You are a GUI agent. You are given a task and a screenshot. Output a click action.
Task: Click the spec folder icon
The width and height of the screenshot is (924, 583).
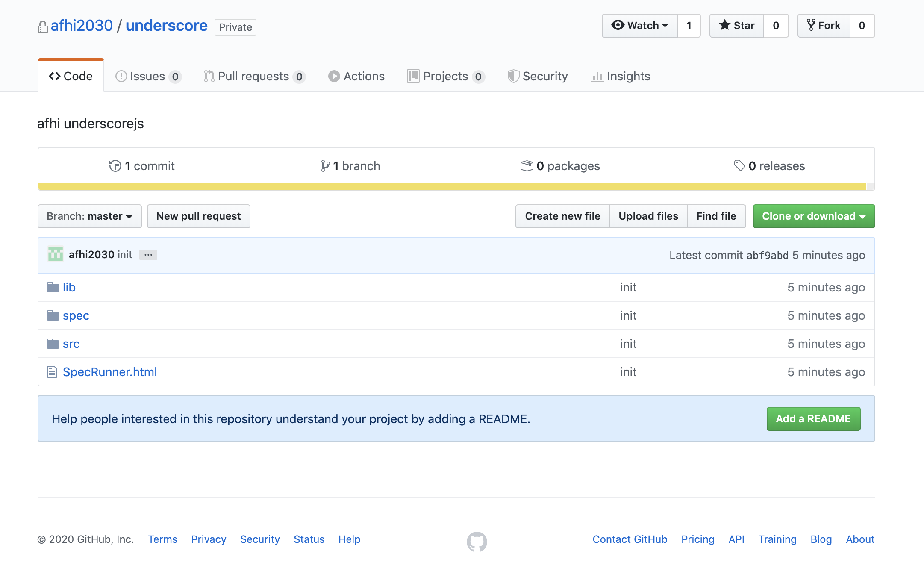coord(53,315)
